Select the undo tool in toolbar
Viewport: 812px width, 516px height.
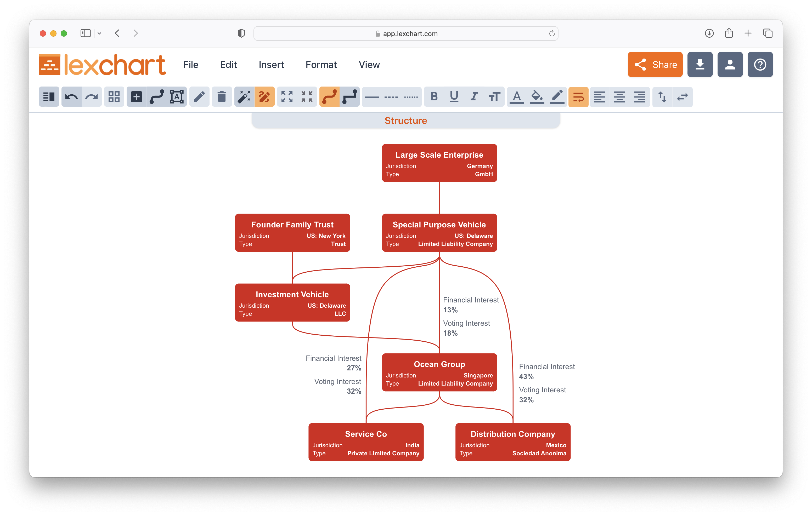(71, 96)
